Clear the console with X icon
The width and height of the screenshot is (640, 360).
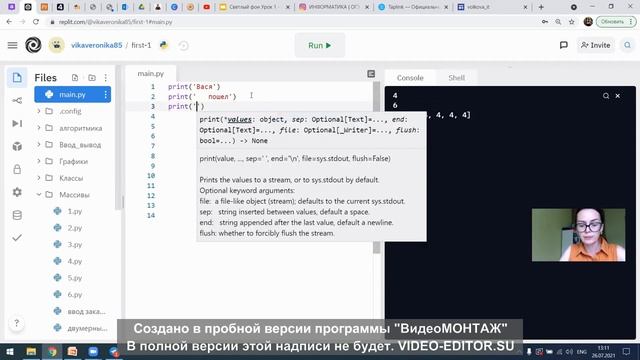[x=618, y=96]
